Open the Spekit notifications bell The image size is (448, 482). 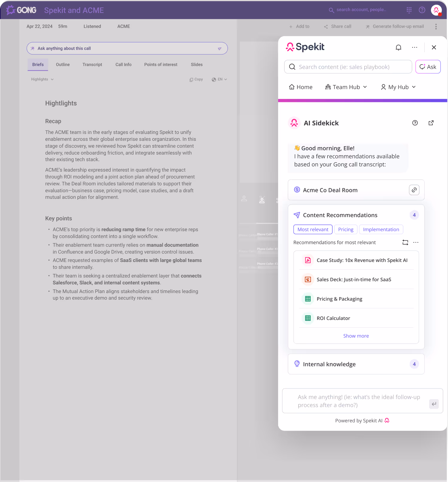tap(398, 48)
